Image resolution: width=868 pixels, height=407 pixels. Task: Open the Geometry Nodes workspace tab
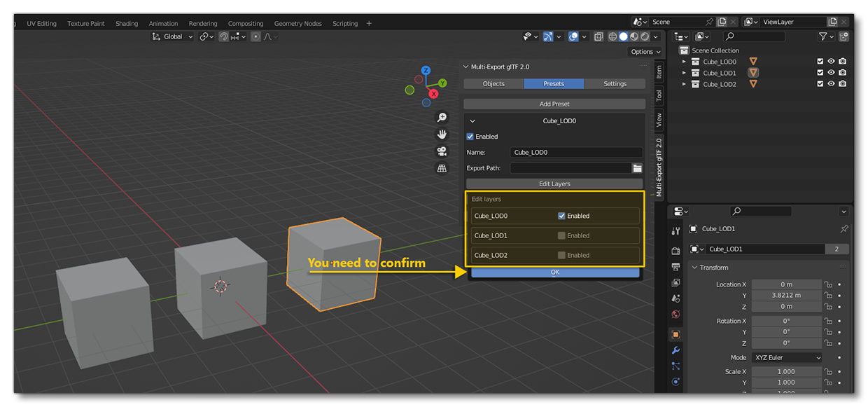298,23
